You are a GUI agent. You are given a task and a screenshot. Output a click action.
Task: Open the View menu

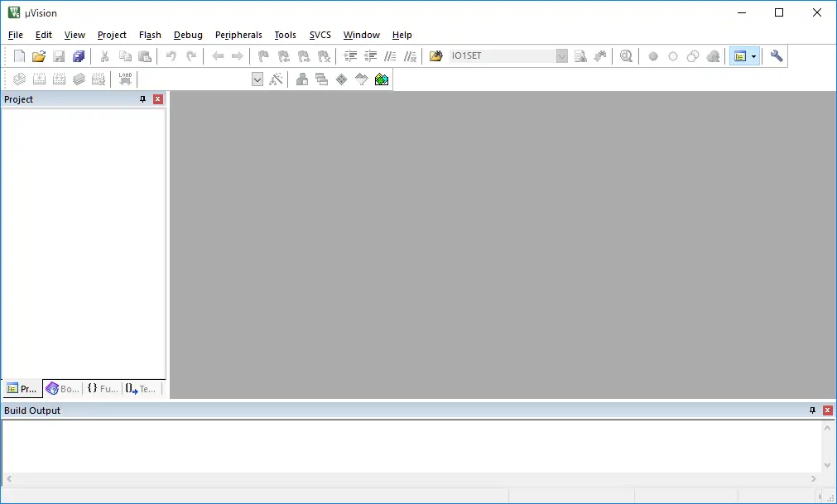click(75, 35)
